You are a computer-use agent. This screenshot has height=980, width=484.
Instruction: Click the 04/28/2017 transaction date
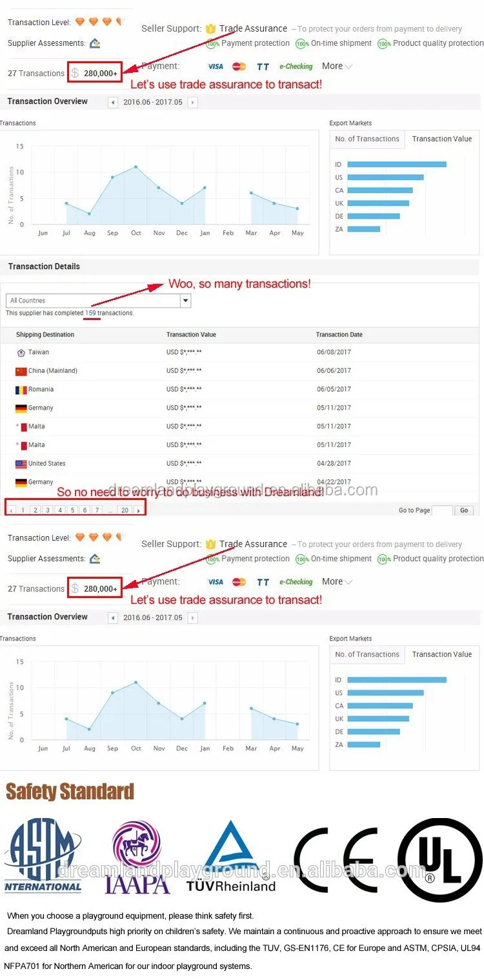point(334,464)
